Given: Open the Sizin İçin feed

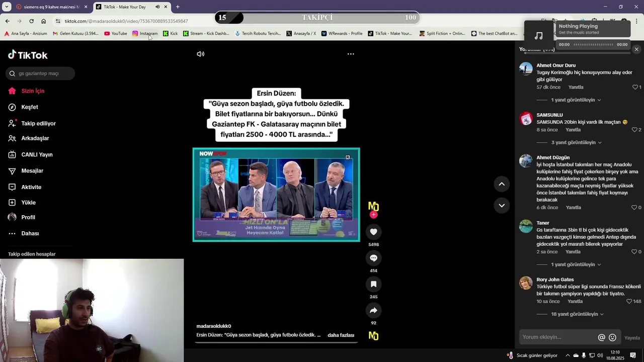Looking at the screenshot, I should click(33, 91).
